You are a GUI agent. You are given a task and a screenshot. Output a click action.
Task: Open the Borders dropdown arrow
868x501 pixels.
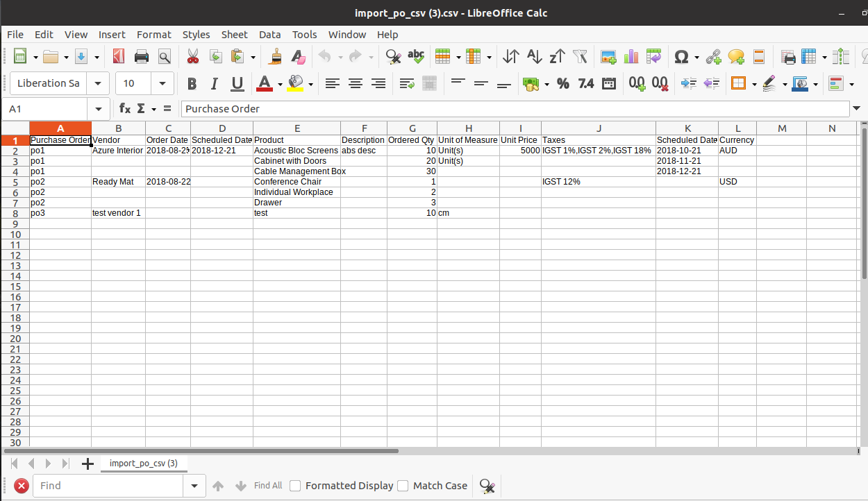tap(754, 84)
